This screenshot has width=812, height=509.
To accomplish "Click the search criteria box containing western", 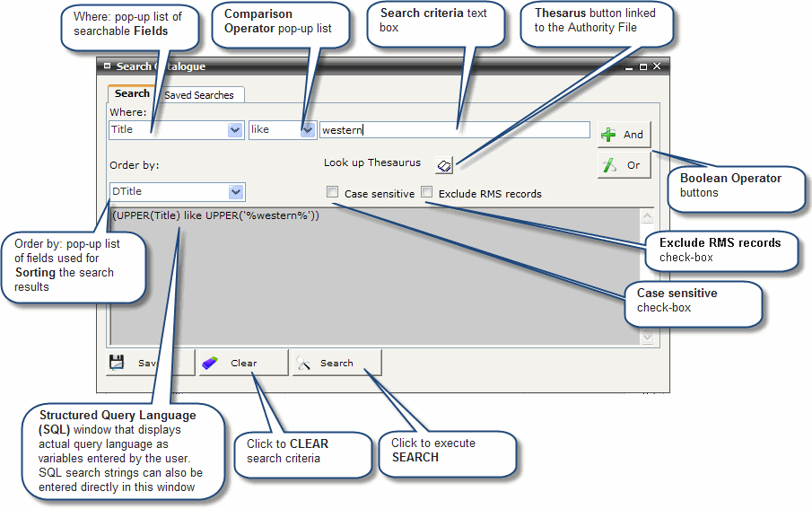I will [454, 130].
